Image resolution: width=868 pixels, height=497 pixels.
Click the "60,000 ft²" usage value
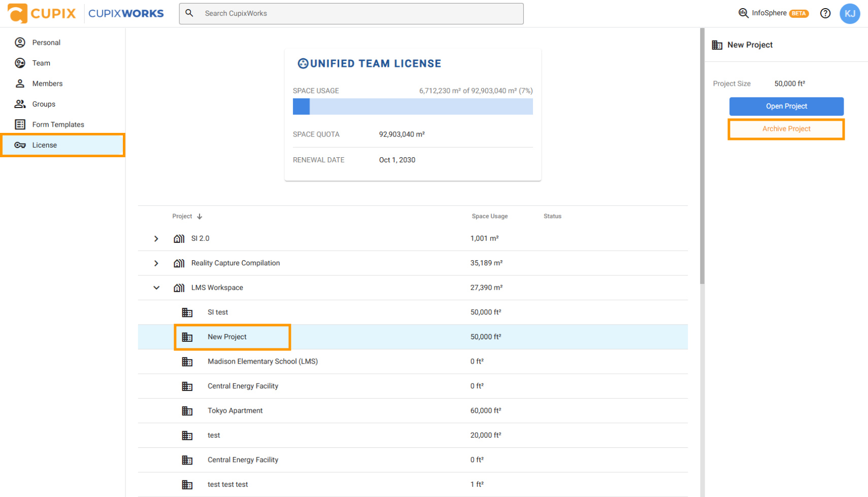pyautogui.click(x=486, y=411)
